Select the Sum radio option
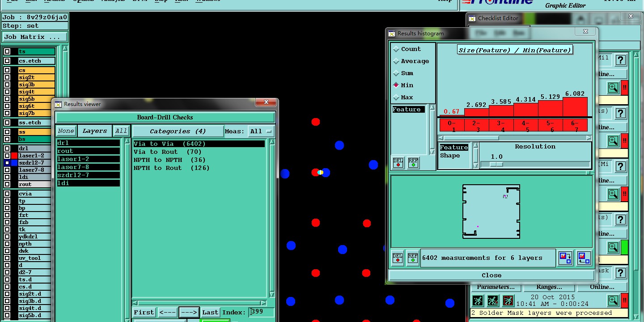This screenshot has height=322, width=644. (x=396, y=73)
